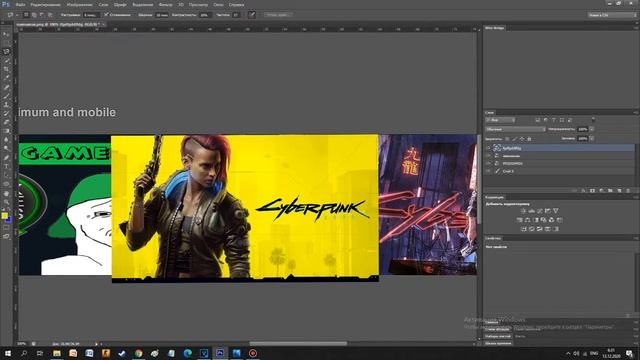Click Intersect with selection mode icon
The image size is (640, 360).
pos(50,15)
